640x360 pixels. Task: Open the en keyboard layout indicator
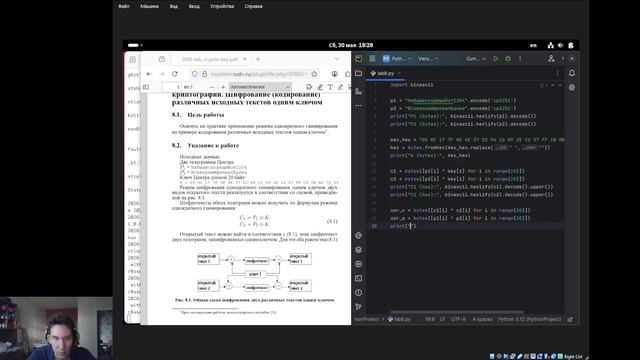[533, 45]
